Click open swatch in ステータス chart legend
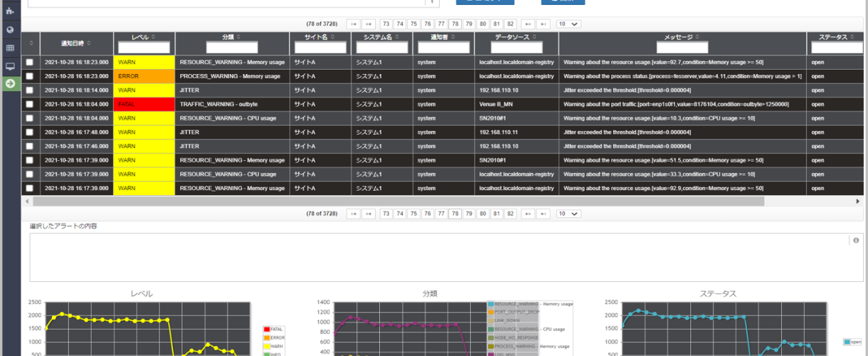 pyautogui.click(x=847, y=342)
